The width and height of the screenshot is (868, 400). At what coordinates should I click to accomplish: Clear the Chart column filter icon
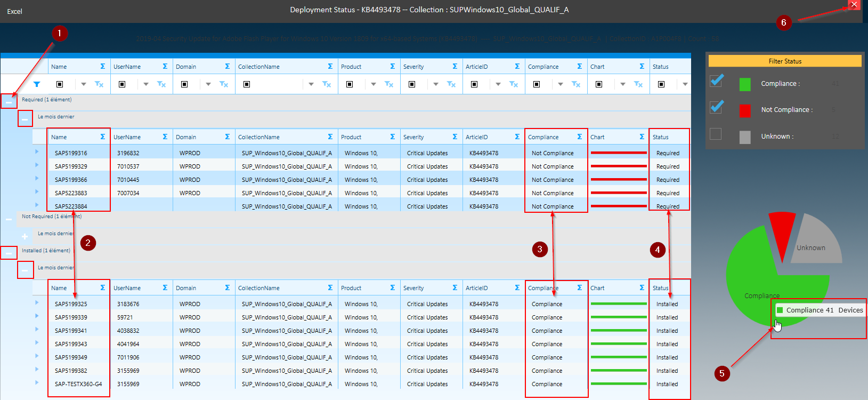[638, 84]
